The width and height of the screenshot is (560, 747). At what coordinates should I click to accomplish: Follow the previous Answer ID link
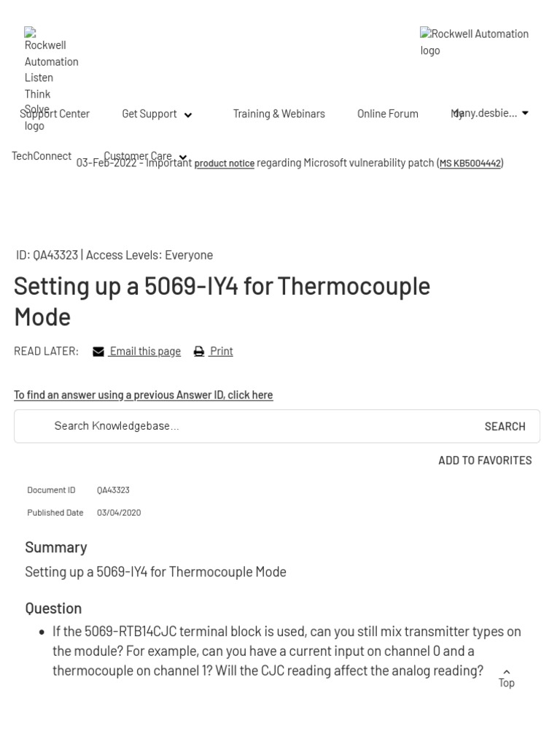tap(143, 395)
